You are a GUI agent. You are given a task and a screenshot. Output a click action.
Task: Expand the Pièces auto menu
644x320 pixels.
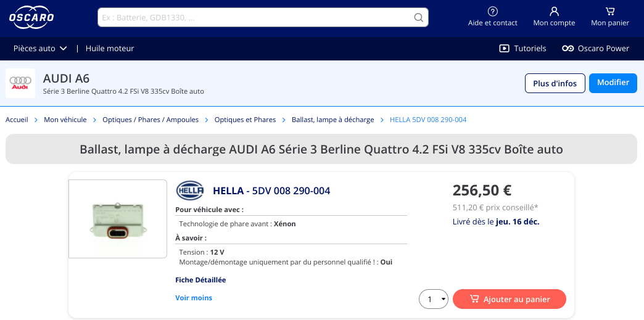40,48
